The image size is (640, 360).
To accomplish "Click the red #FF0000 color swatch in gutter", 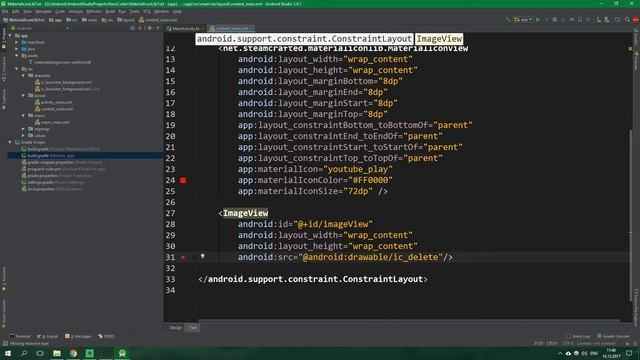I will (x=183, y=180).
